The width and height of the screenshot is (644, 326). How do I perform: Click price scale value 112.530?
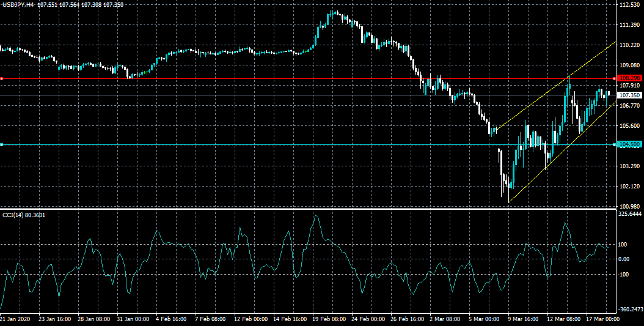click(629, 5)
